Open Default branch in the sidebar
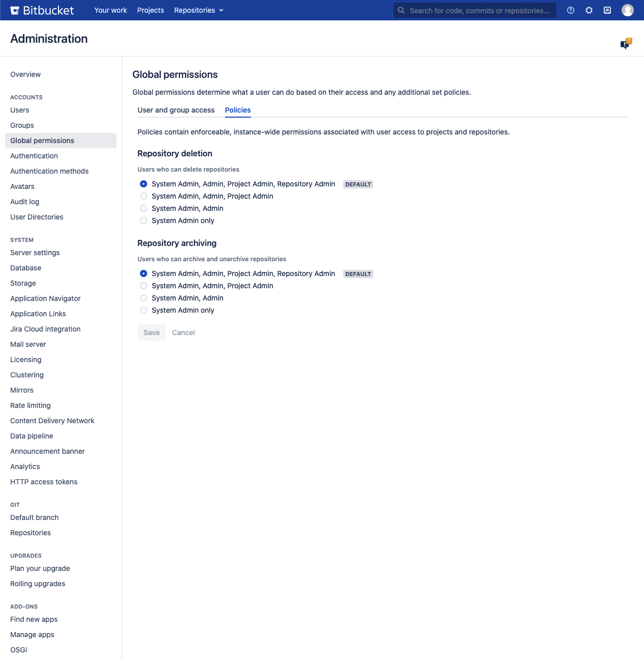 click(x=35, y=517)
